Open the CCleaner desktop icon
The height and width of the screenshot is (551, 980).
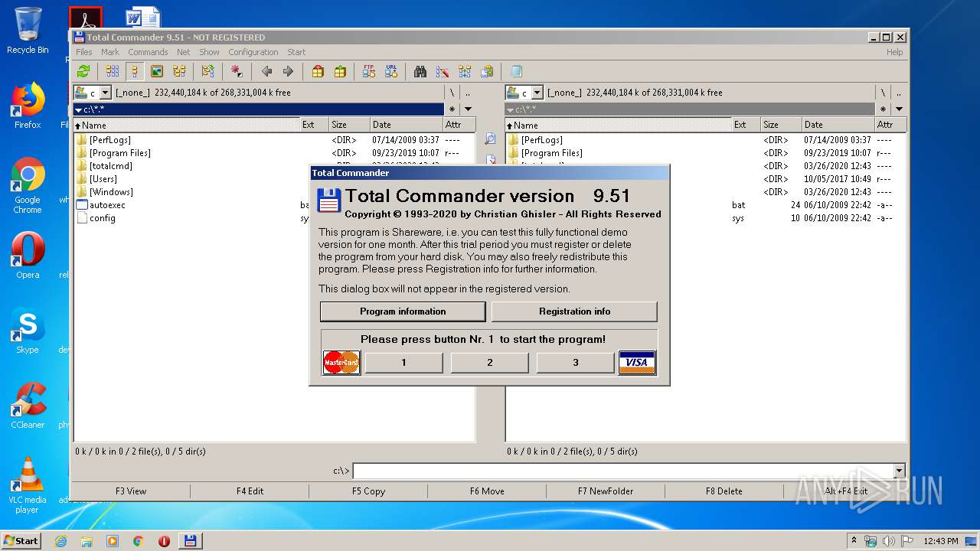tap(28, 406)
